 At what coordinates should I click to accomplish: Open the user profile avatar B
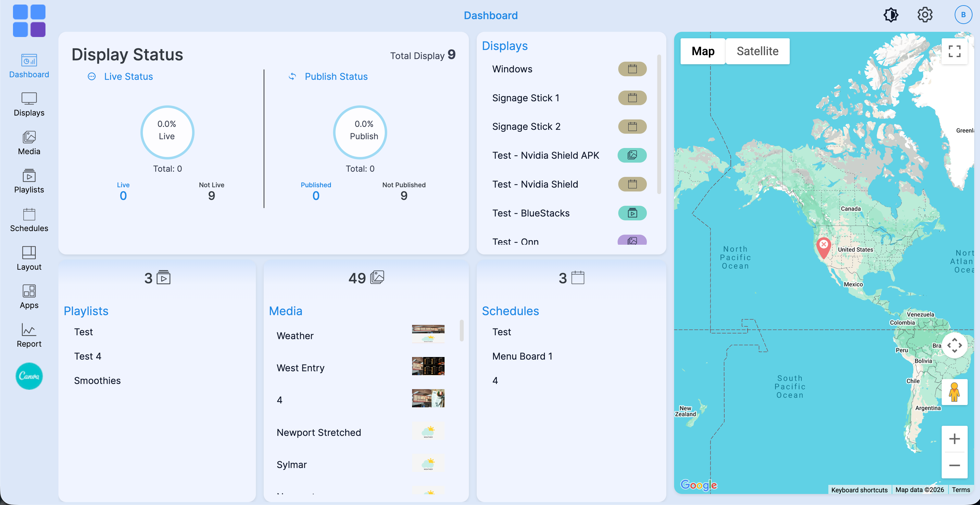tap(963, 15)
